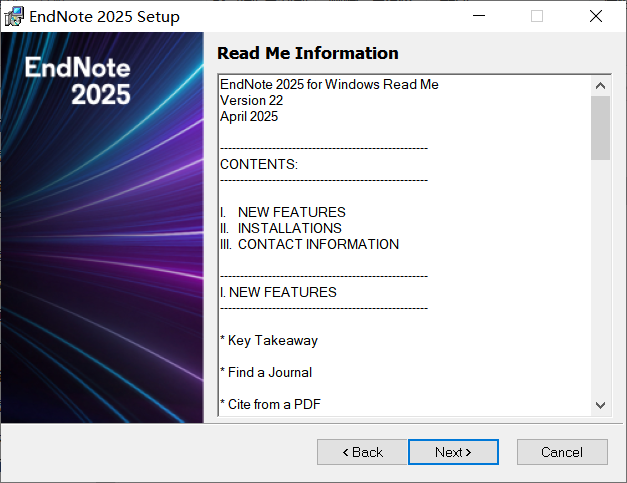Click the "April 2025" line

tap(249, 116)
